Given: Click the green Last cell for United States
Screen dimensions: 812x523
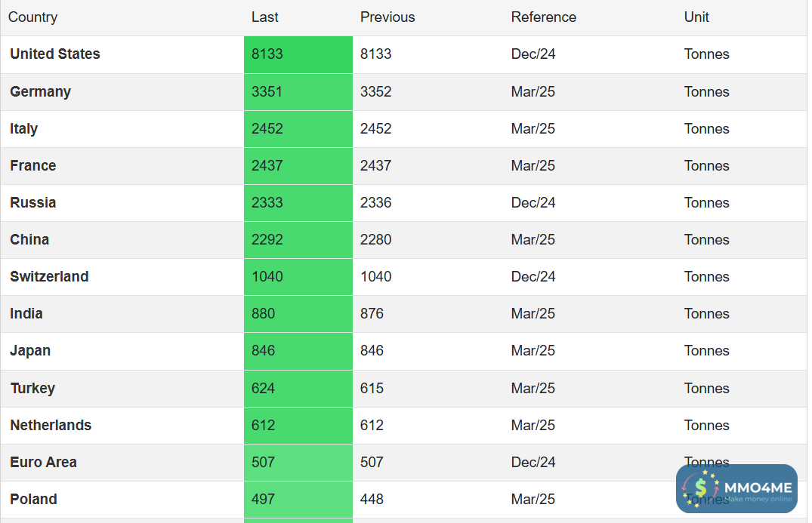Looking at the screenshot, I should pyautogui.click(x=298, y=54).
